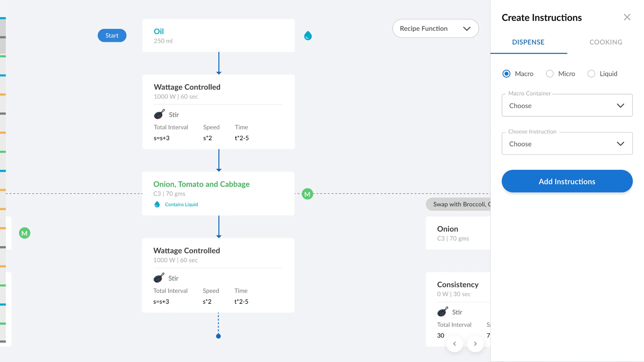
Task: Click the stir pan icon in the second Wattage Controlled card
Action: (x=159, y=278)
